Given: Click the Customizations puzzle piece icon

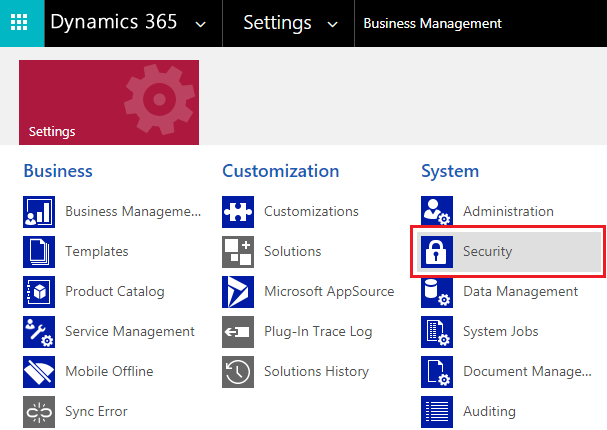Looking at the screenshot, I should coord(238,212).
